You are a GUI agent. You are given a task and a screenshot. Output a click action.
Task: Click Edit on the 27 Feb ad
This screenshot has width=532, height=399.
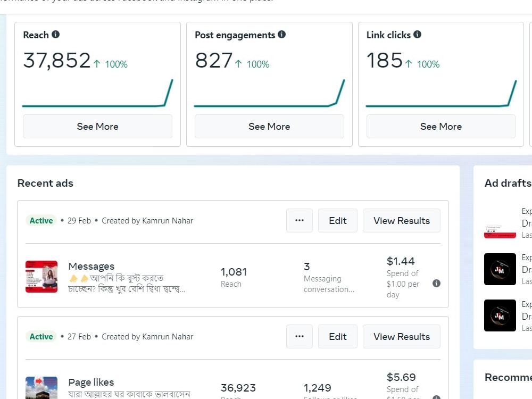(337, 336)
